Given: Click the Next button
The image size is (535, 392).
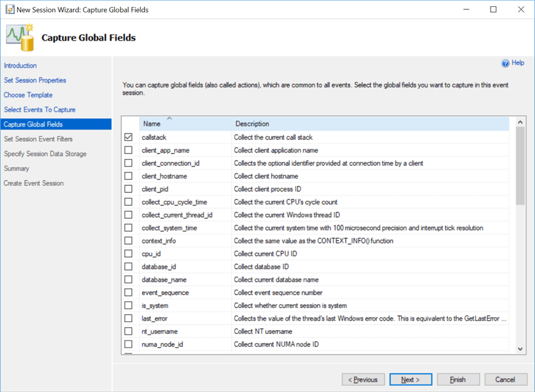Looking at the screenshot, I should tap(411, 379).
